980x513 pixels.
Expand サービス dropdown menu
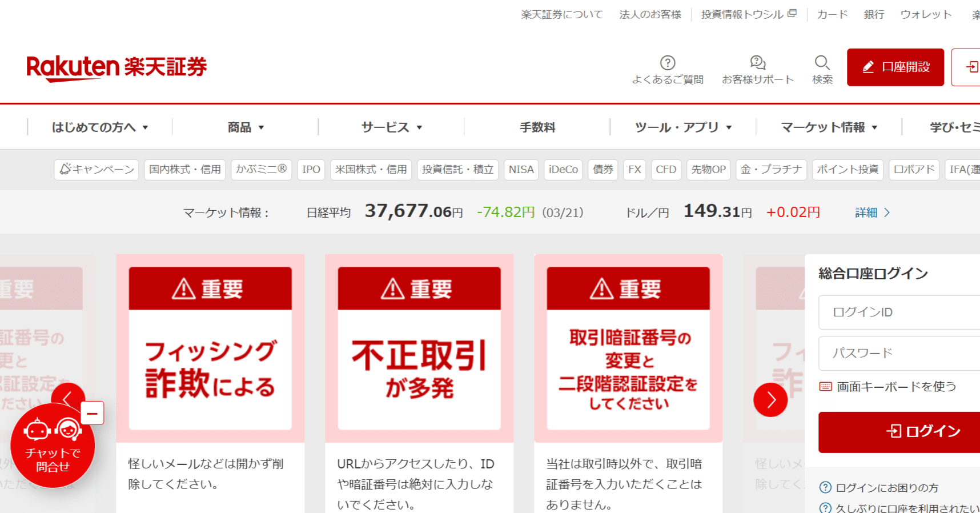pyautogui.click(x=391, y=127)
